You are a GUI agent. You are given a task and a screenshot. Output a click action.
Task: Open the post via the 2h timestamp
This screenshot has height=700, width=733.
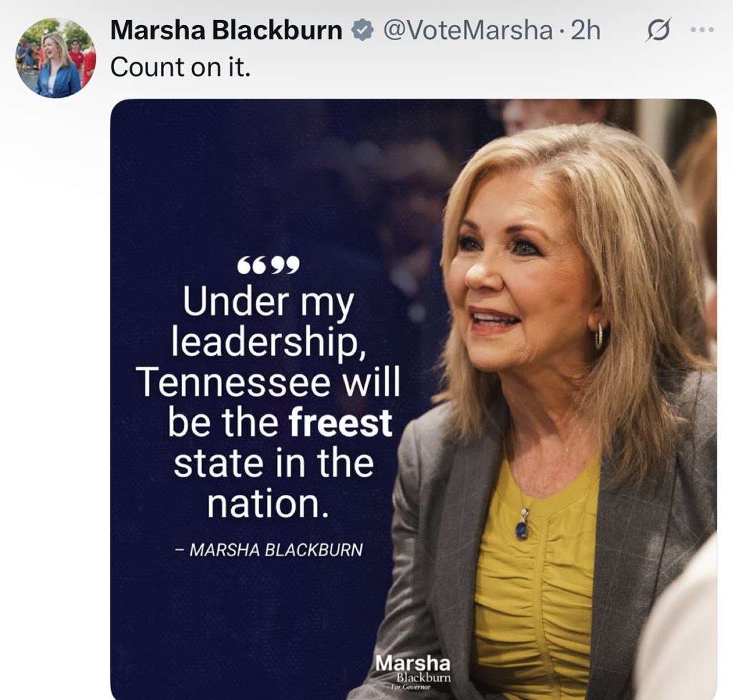pos(586,30)
